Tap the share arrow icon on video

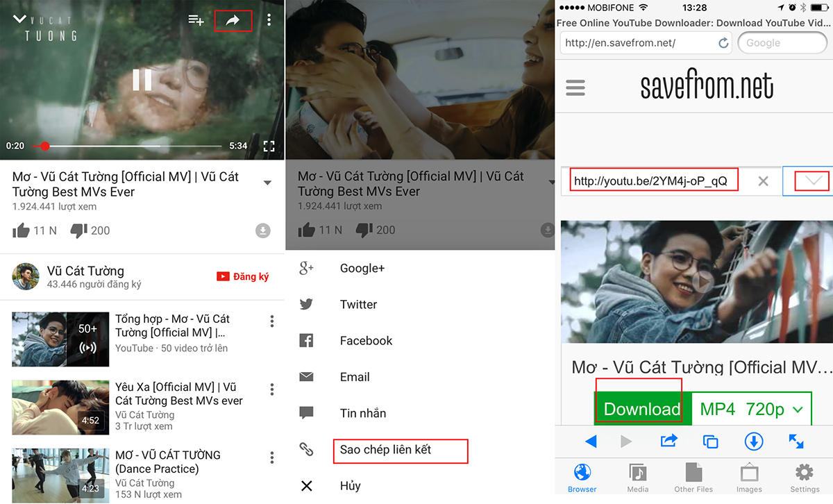[233, 20]
